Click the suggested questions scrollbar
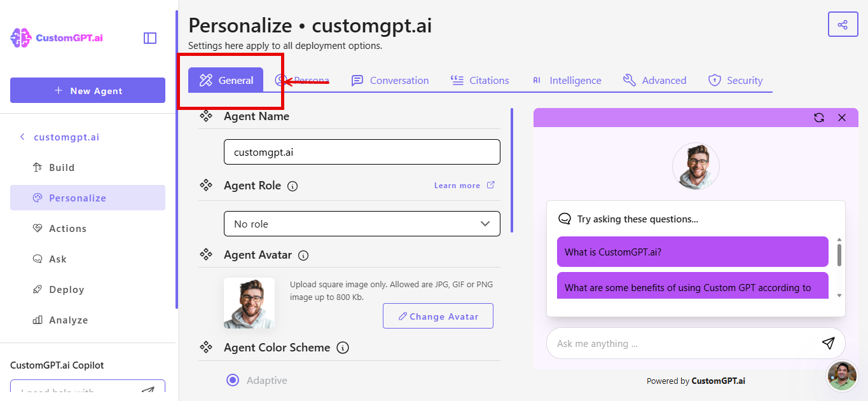Viewport: 868px width, 401px height. 839,255
